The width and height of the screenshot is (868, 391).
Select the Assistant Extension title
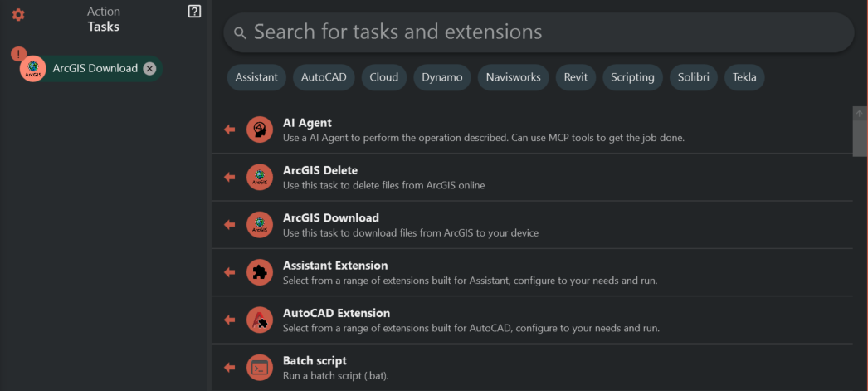point(335,266)
